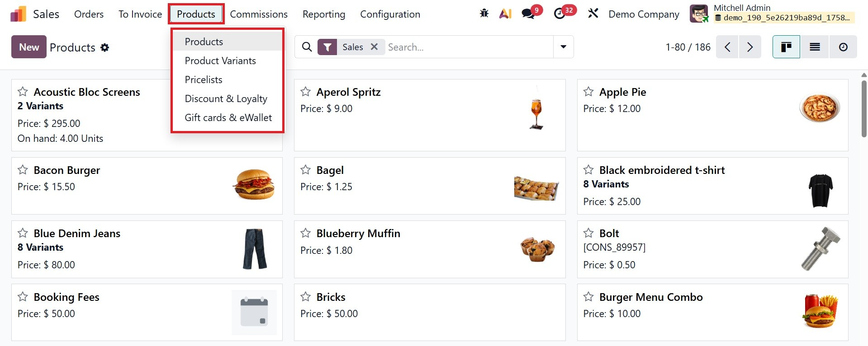Open the AI assistant icon
This screenshot has width=868, height=346.
505,14
